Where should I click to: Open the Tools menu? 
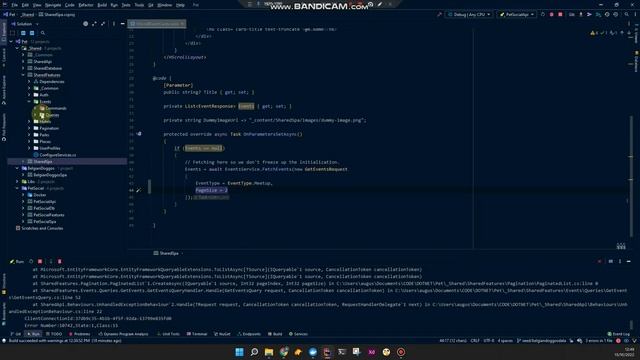[x=139, y=5]
